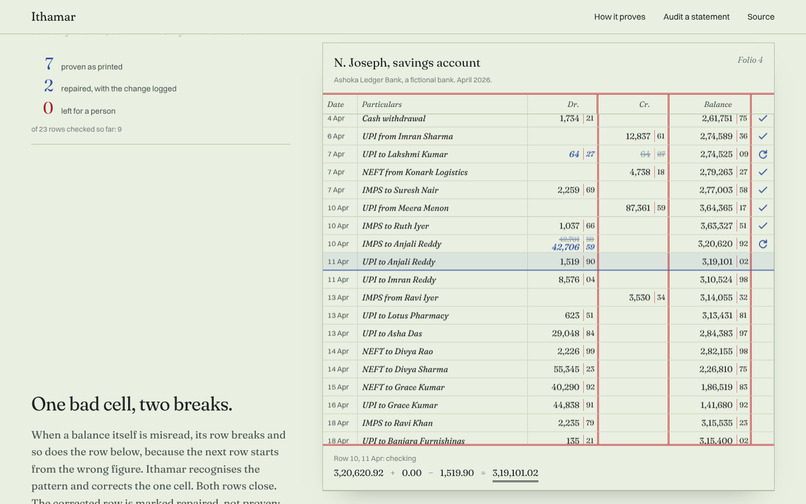Click the repaired icon for IMPS to Anjali Reddy
This screenshot has width=806, height=504.
pos(763,244)
